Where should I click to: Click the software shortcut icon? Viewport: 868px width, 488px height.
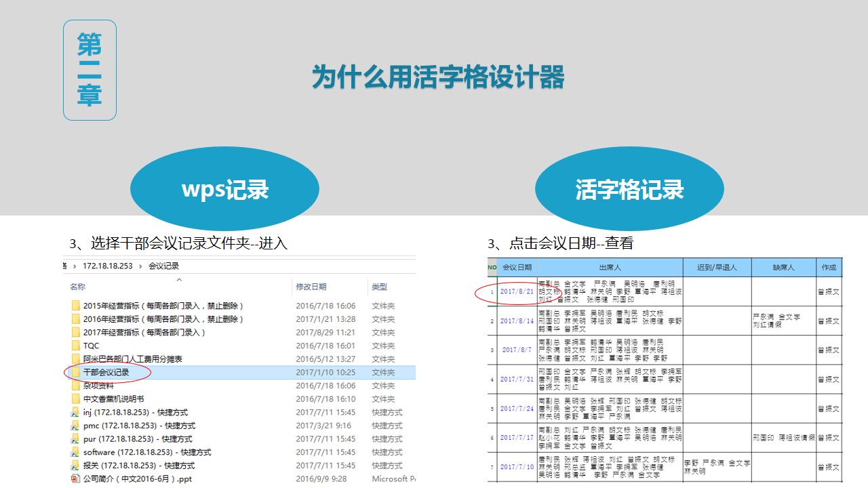point(76,452)
